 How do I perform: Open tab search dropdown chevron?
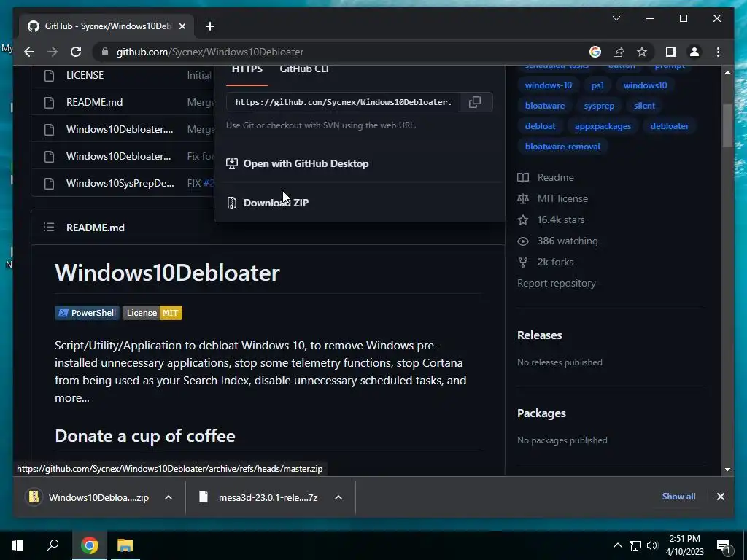(x=616, y=18)
